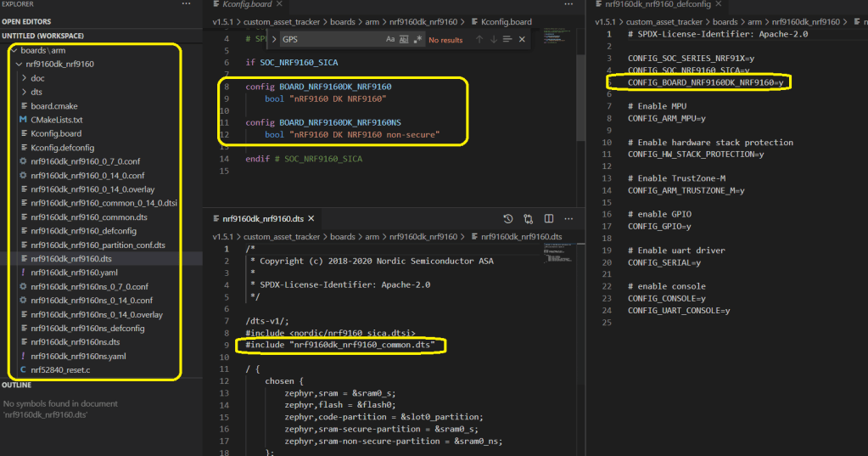Image resolution: width=868 pixels, height=456 pixels.
Task: Toggle Match Whole Word option
Action: [x=404, y=39]
